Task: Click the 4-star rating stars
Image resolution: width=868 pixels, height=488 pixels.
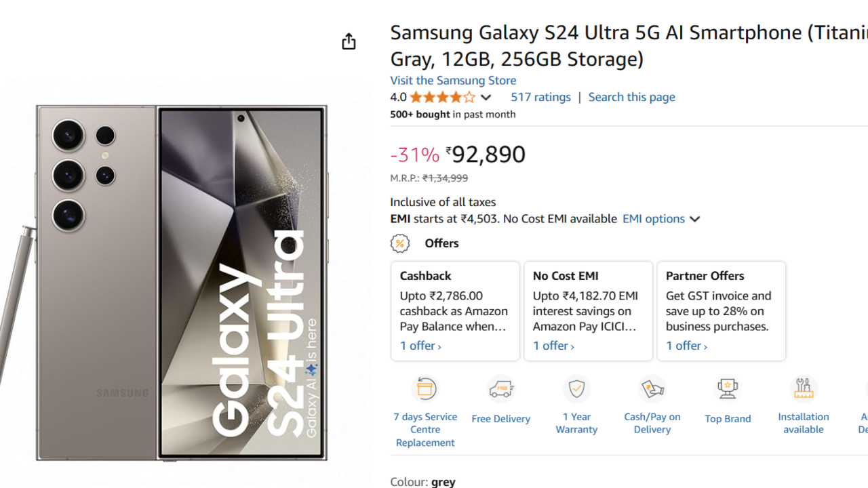Action: [443, 98]
